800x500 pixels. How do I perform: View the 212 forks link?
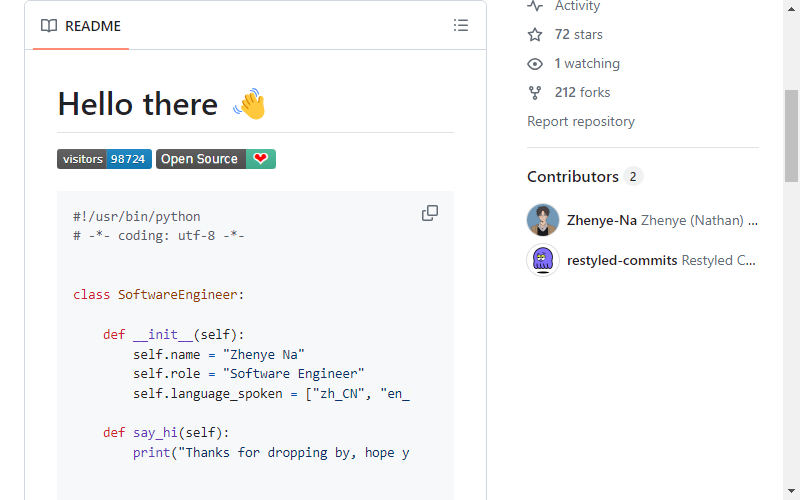click(x=582, y=93)
